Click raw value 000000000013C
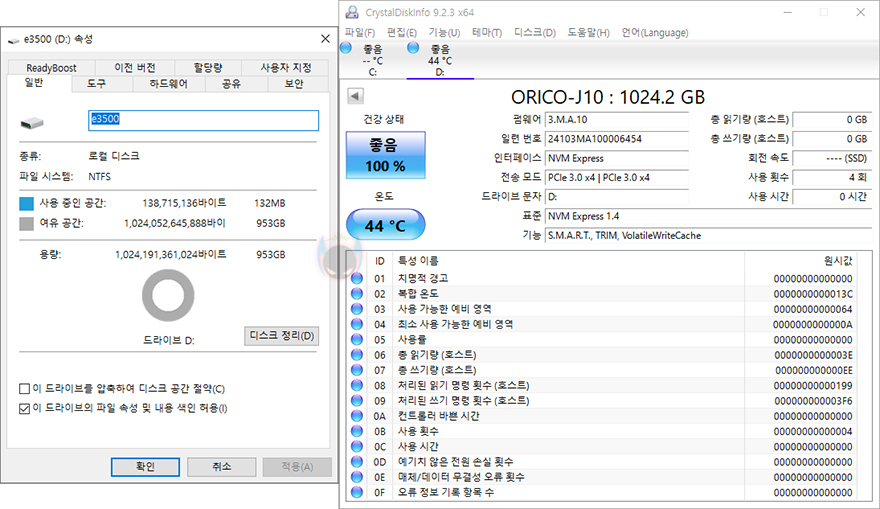This screenshot has width=880, height=509. coord(813,294)
